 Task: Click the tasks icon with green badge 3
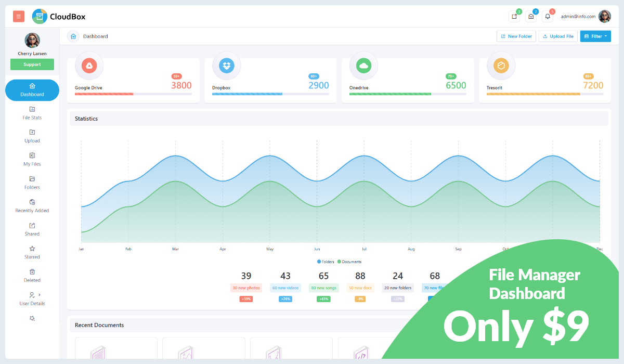(514, 16)
